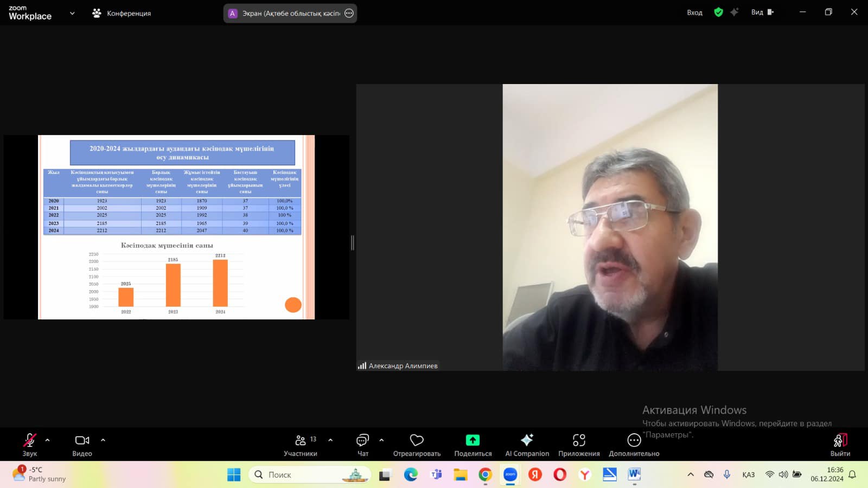Viewport: 868px width, 488px height.
Task: Expand video options arrow next to Видео
Action: point(103,440)
